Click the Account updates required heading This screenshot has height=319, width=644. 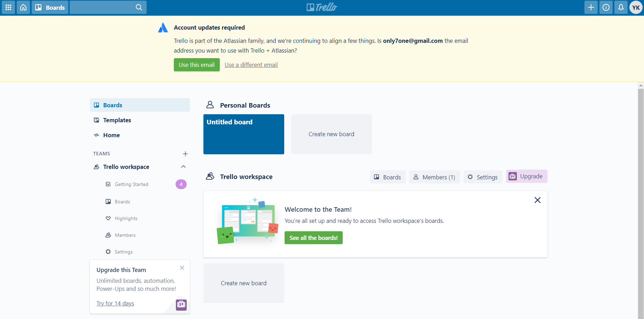coord(209,28)
